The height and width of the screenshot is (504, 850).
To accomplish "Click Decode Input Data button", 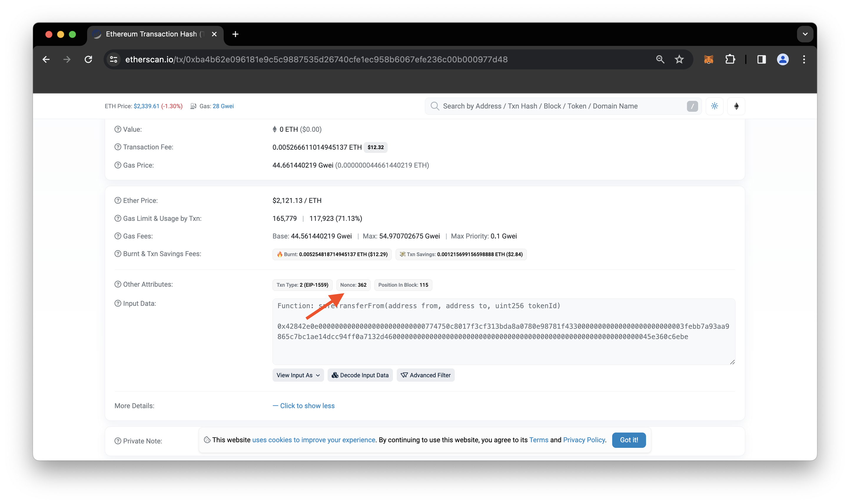I will (x=360, y=375).
